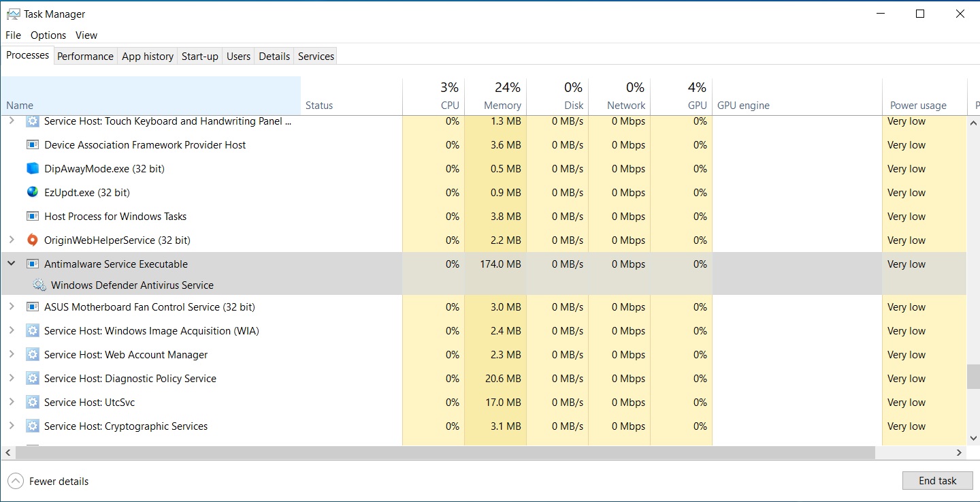The width and height of the screenshot is (980, 502).
Task: Click the vertical scrollbar thumb
Action: pos(973,376)
